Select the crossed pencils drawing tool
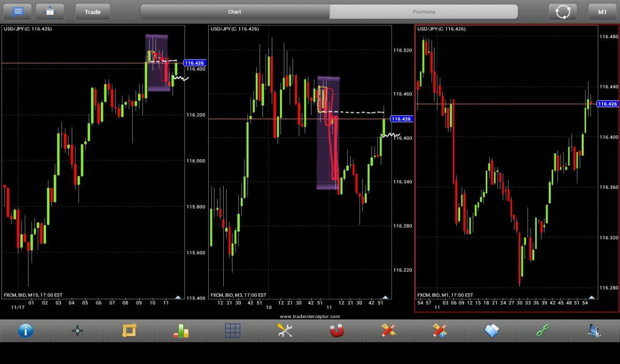Image resolution: width=620 pixels, height=364 pixels. 388,330
